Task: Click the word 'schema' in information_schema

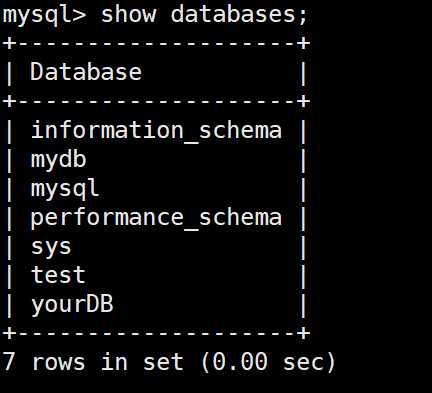Action: click(x=240, y=130)
